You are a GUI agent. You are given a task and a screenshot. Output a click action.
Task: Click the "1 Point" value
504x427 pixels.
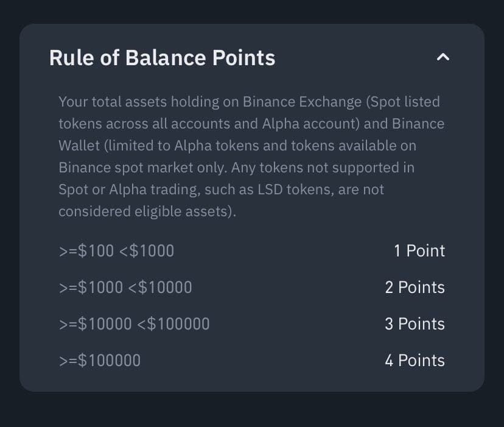tap(419, 251)
